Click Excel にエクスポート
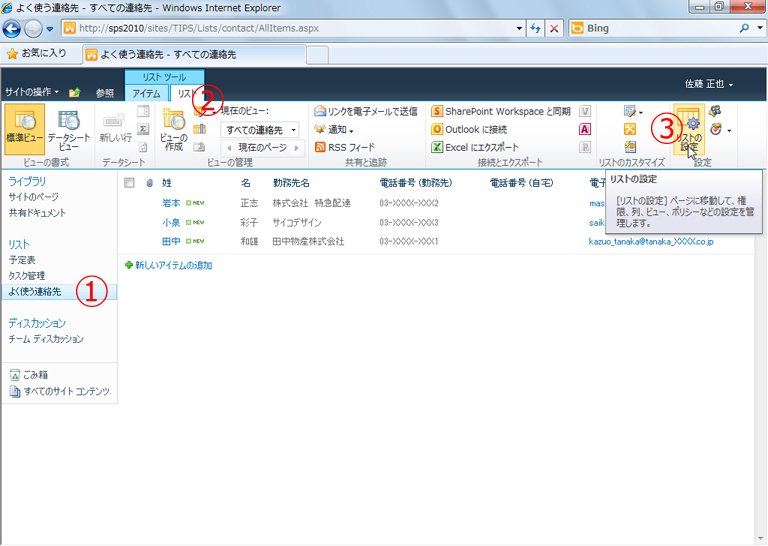The height and width of the screenshot is (546, 768). click(475, 147)
